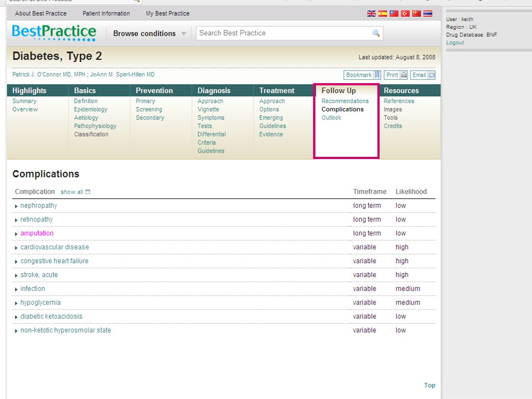Select the Basics section tab
This screenshot has height=399, width=532.
tap(85, 90)
